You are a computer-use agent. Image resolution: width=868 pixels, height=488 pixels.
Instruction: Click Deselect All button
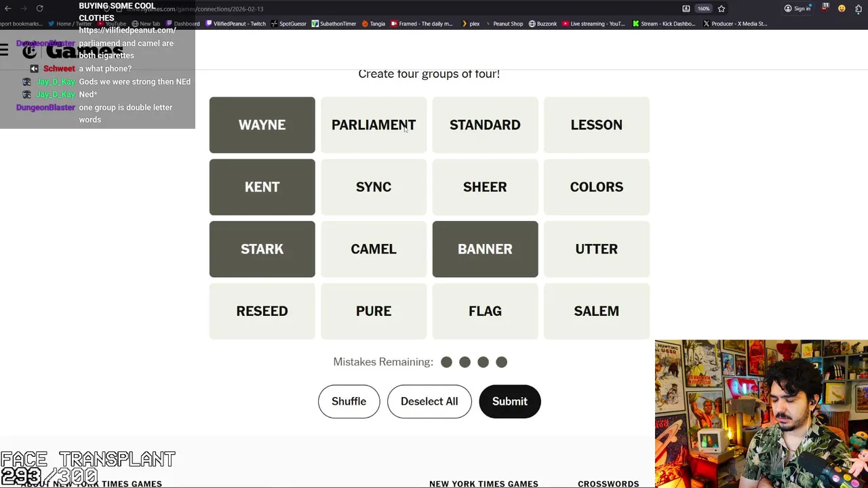(x=429, y=401)
